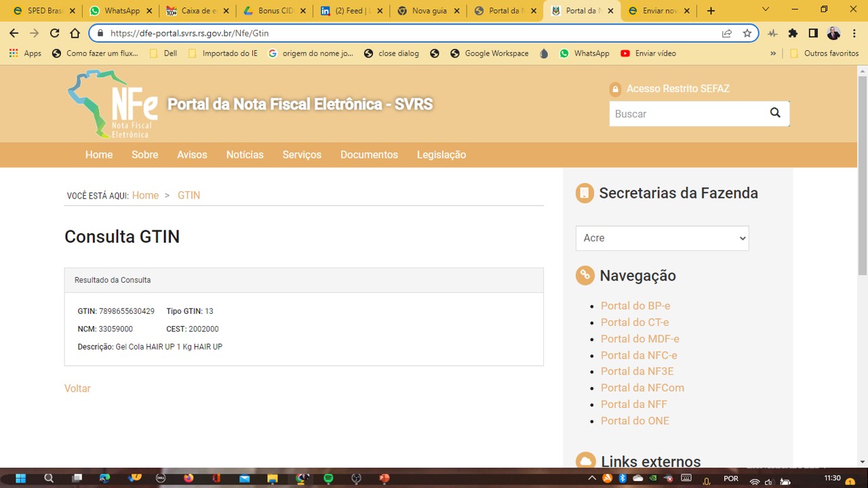The width and height of the screenshot is (868, 488).
Task: Open the Windows Start button
Action: click(x=20, y=478)
